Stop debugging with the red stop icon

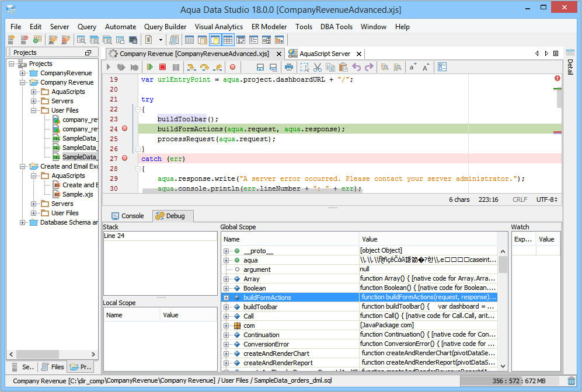162,67
